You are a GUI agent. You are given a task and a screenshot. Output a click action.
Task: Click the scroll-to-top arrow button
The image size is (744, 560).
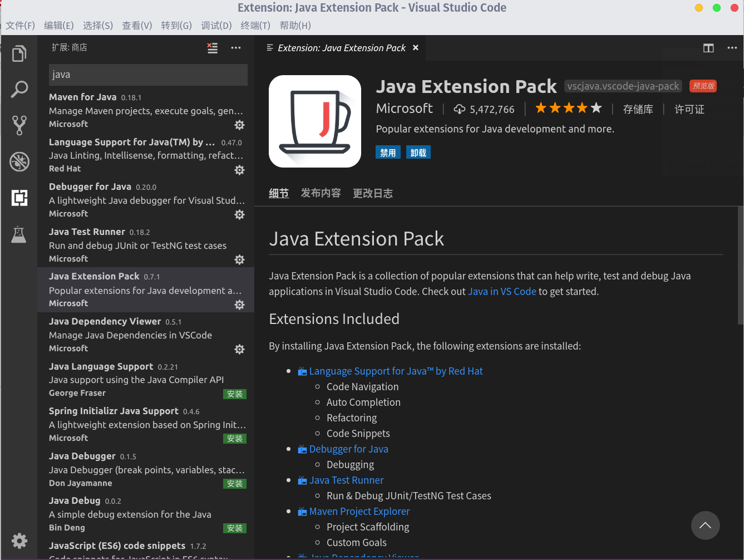click(705, 525)
